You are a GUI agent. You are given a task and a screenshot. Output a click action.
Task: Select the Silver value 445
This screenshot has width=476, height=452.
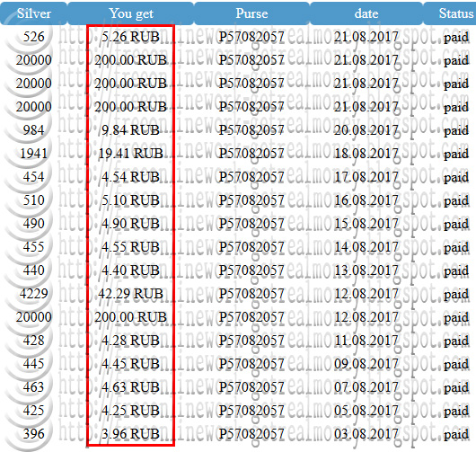coord(34,364)
